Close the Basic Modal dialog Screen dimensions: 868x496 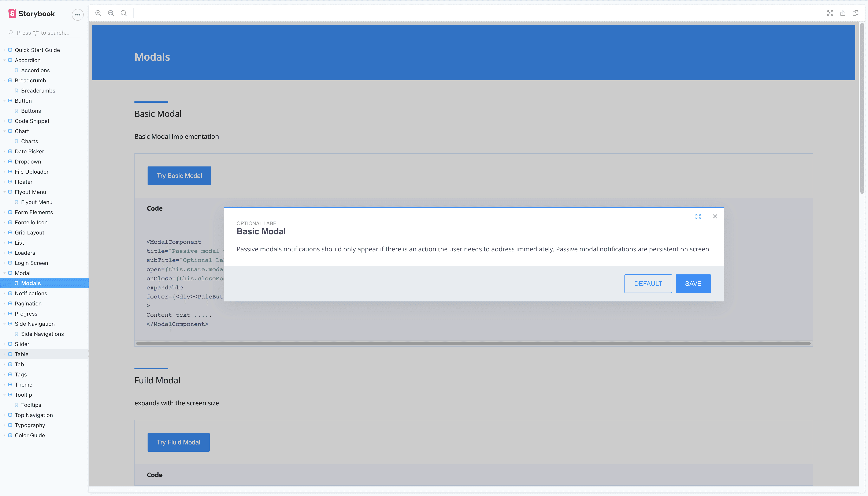click(715, 216)
